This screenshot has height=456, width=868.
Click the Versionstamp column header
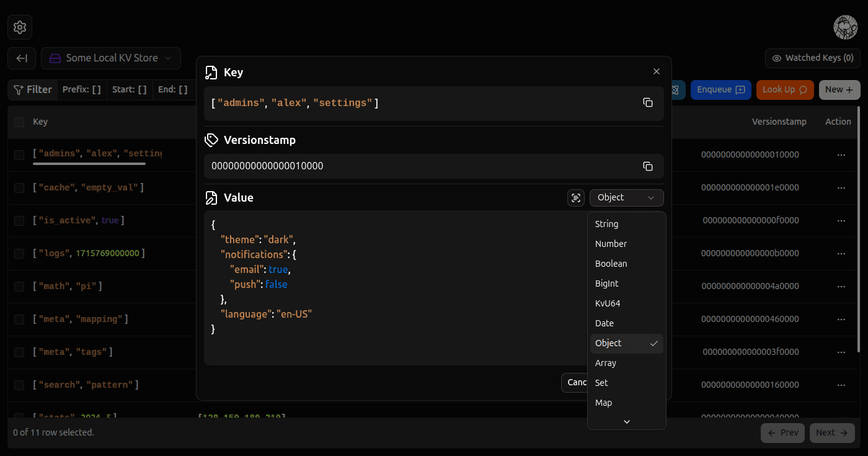coord(779,122)
